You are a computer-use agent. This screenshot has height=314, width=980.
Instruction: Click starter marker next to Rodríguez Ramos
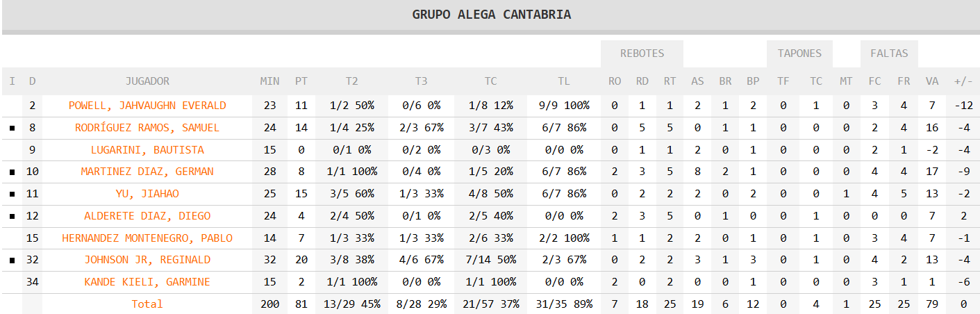tap(12, 129)
